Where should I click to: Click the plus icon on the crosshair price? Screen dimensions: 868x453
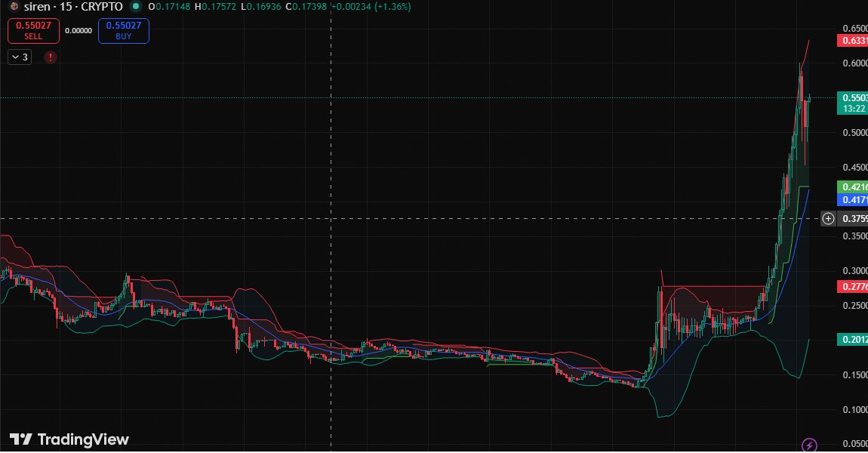point(828,219)
